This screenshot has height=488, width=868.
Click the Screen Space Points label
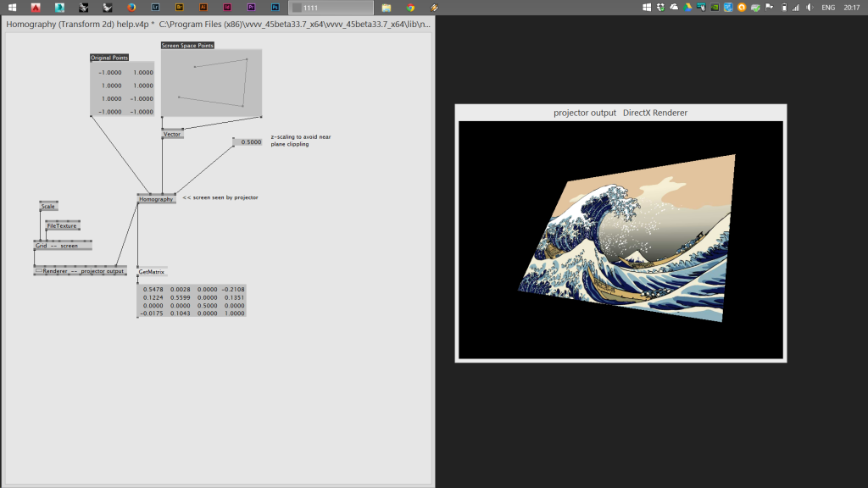click(x=187, y=46)
